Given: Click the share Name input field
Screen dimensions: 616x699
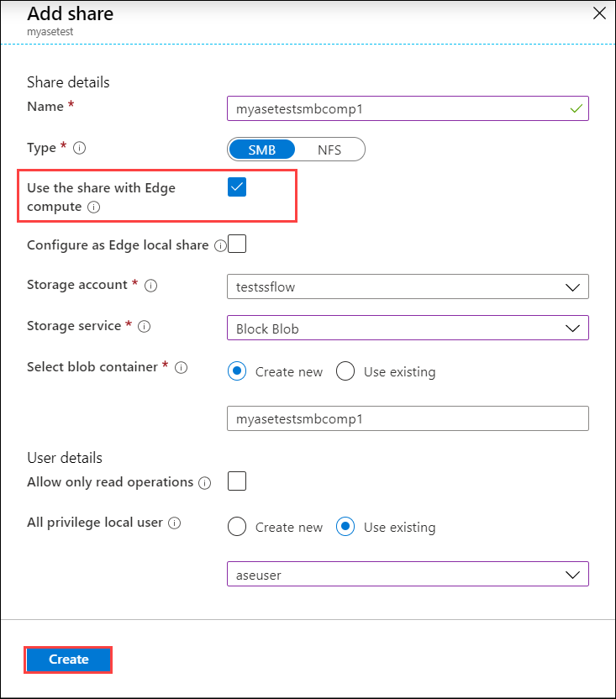Looking at the screenshot, I should (408, 108).
